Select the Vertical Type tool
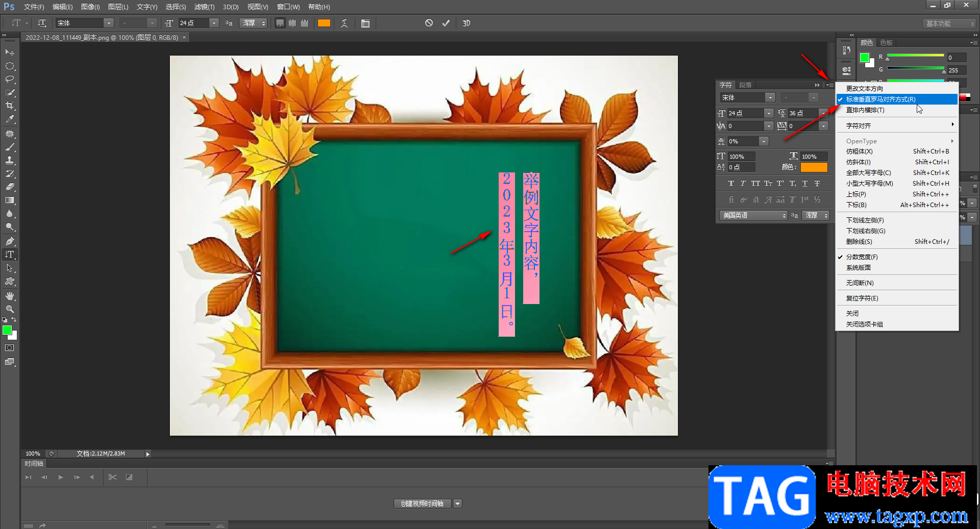 point(10,255)
